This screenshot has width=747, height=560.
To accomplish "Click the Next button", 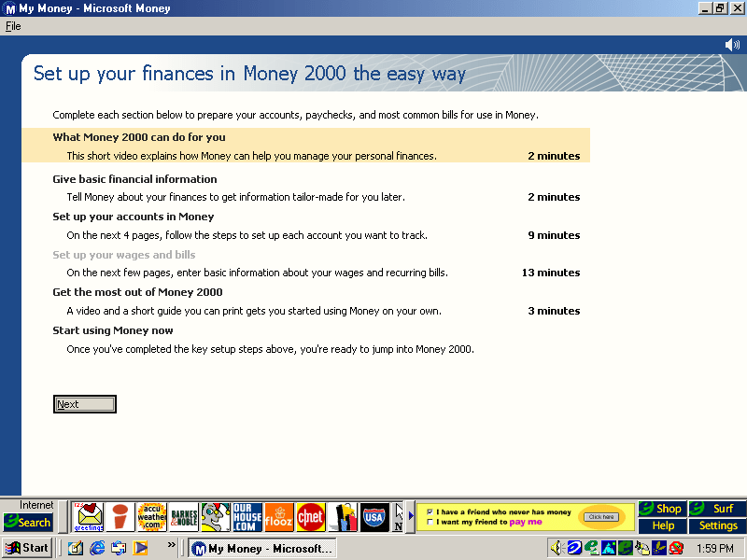I will click(84, 404).
